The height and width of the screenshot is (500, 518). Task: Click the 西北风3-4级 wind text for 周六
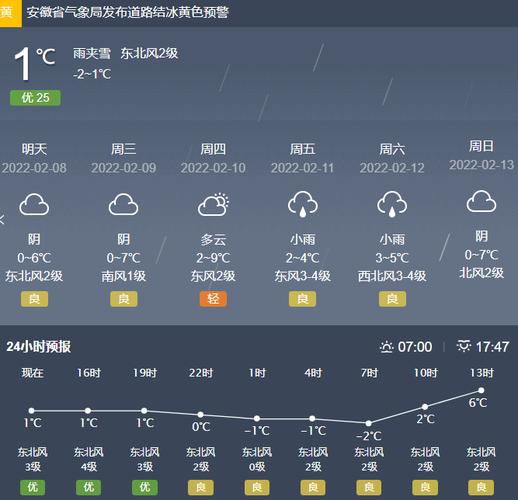pos(392,276)
